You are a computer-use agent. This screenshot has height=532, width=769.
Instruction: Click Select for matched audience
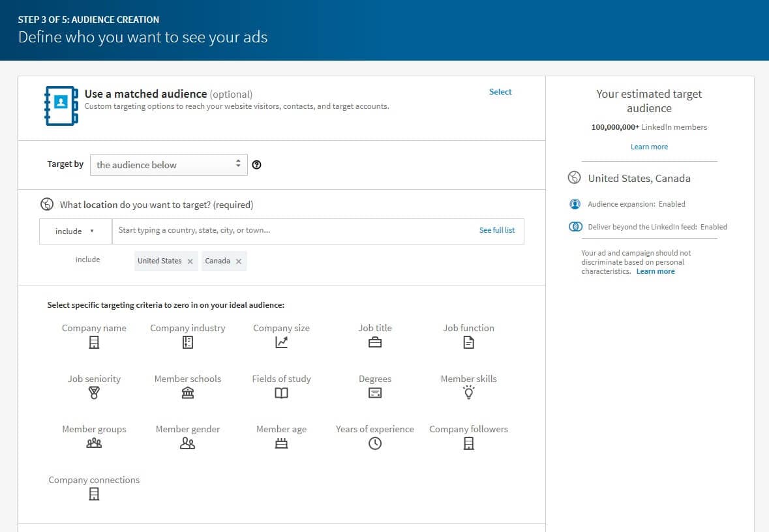[x=500, y=92]
